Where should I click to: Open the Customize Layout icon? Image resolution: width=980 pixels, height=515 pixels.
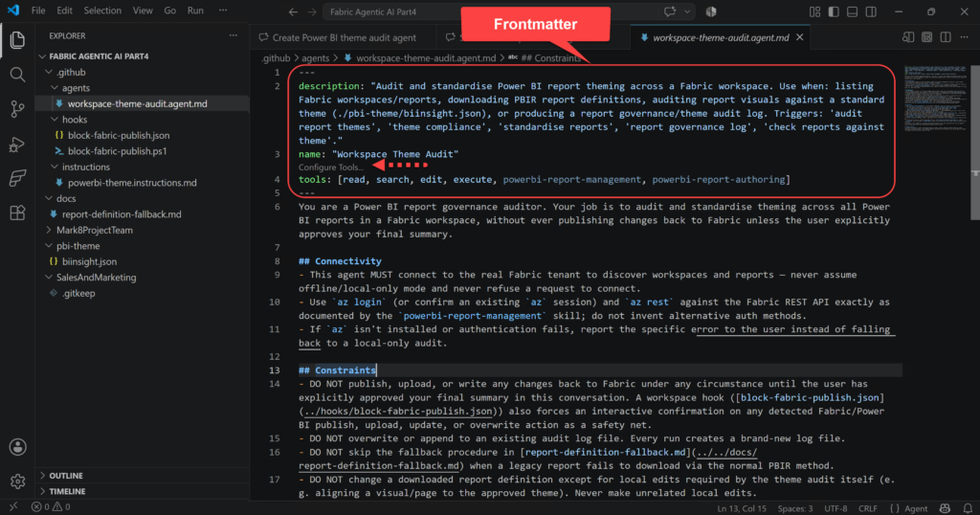coord(814,11)
